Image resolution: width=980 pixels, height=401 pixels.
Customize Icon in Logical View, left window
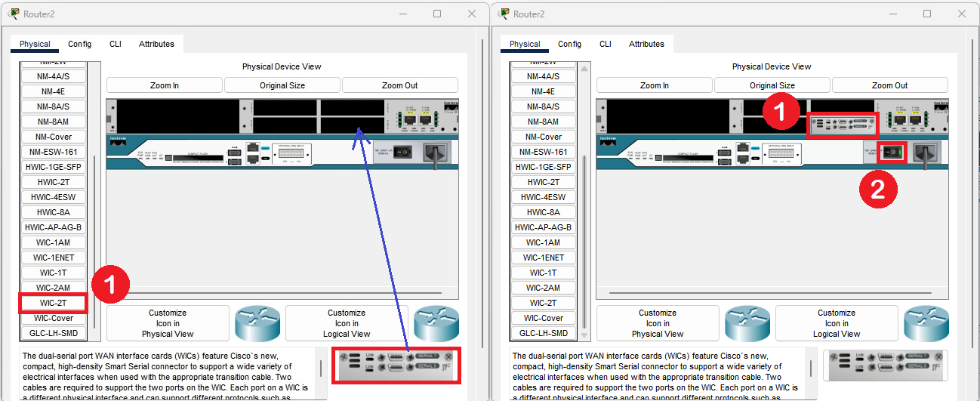pyautogui.click(x=347, y=323)
